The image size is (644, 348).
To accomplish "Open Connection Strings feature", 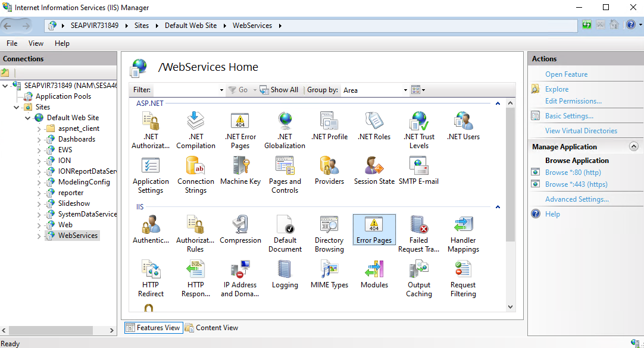I will point(195,175).
